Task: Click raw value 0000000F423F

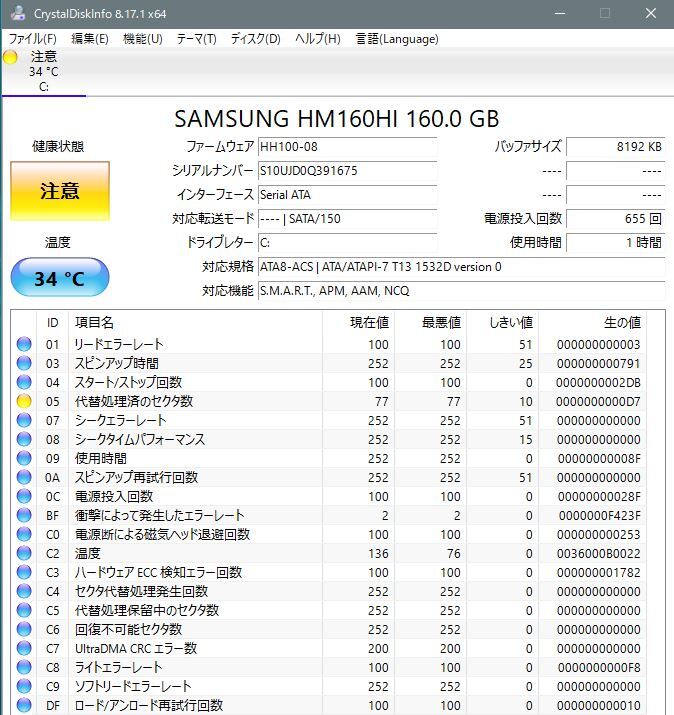Action: [x=599, y=516]
